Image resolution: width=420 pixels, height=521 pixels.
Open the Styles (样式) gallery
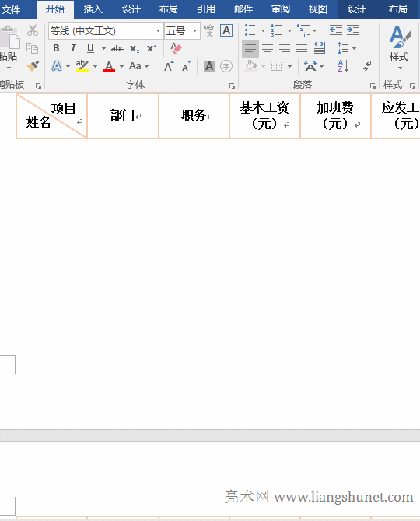click(400, 48)
